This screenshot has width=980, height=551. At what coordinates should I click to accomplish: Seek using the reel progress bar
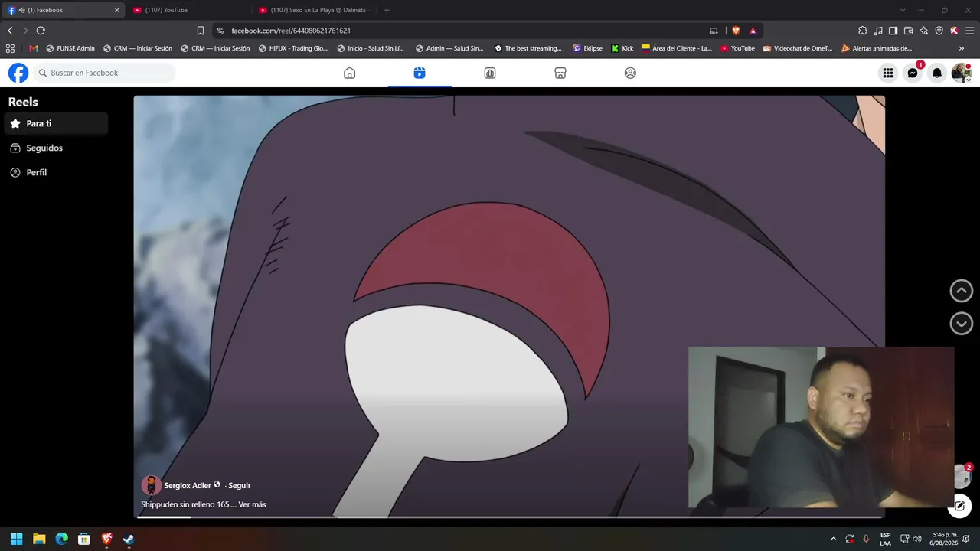(509, 517)
